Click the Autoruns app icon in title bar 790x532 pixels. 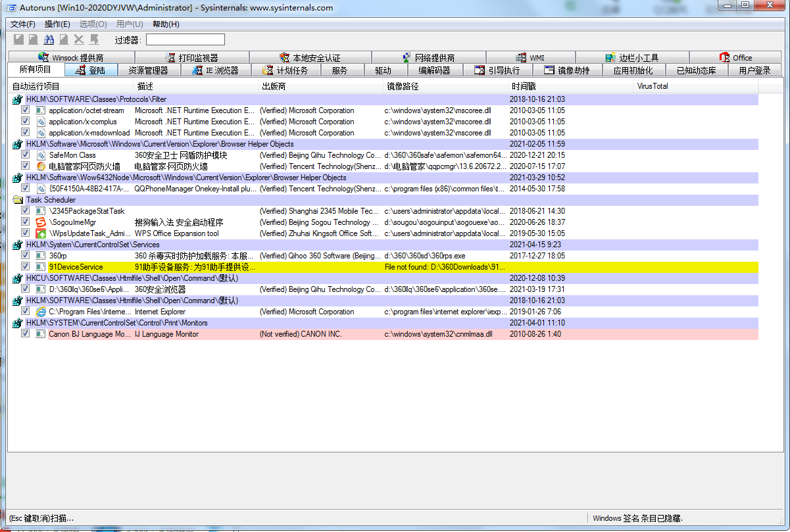[x=11, y=8]
